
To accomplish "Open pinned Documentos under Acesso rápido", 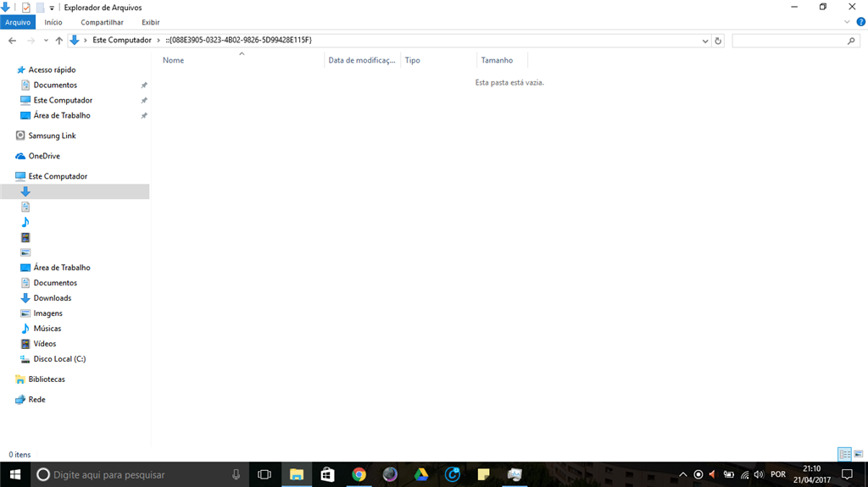I will [55, 85].
